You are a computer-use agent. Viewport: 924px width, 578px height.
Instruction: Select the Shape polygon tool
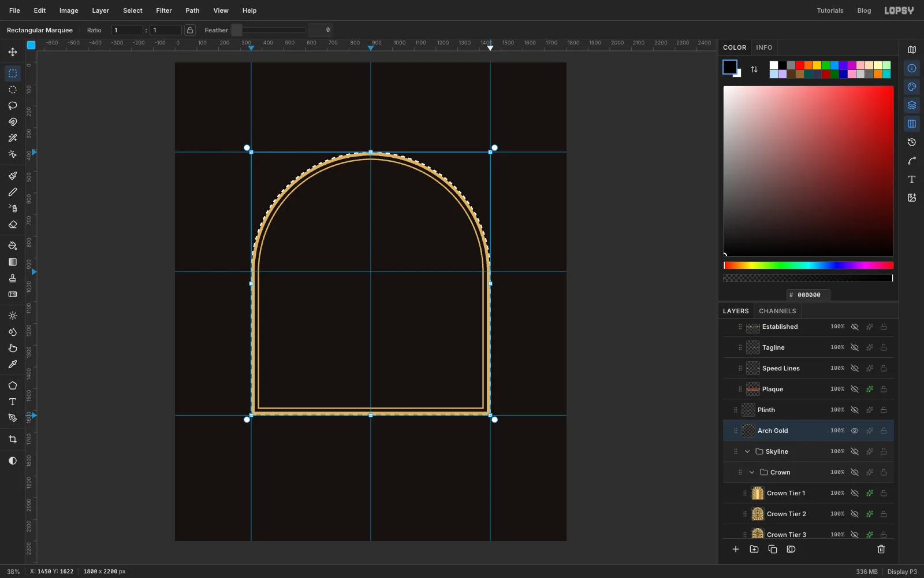click(x=13, y=386)
